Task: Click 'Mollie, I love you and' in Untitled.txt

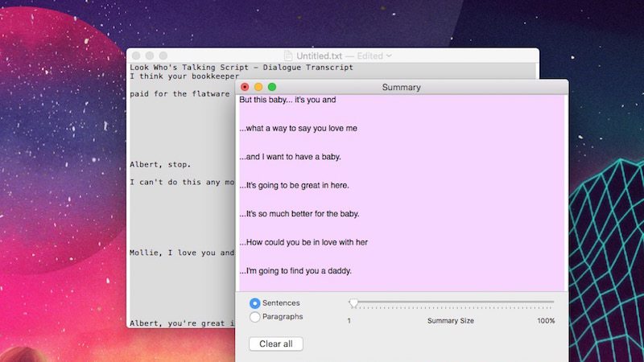Action: [x=182, y=253]
